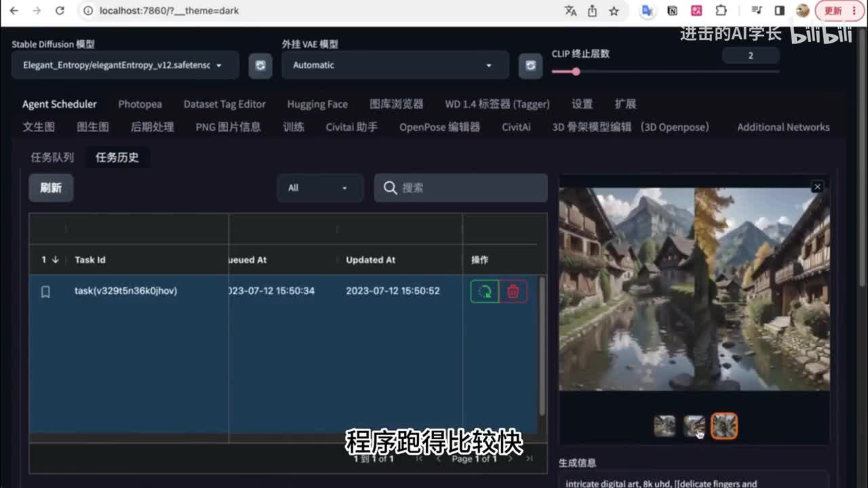The width and height of the screenshot is (868, 488).
Task: Open the 文生图 tab
Action: click(x=39, y=127)
